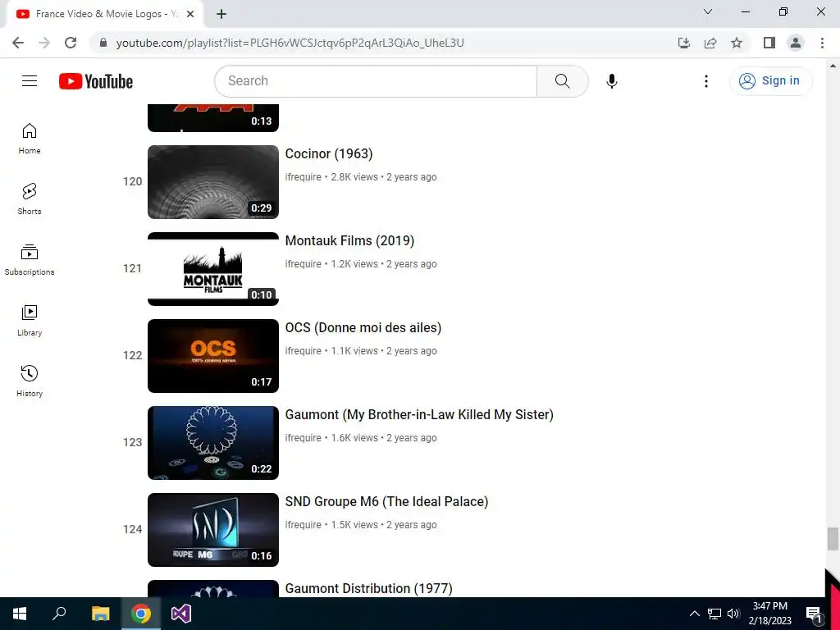Open the notification center icon
This screenshot has width=840, height=630.
(815, 614)
